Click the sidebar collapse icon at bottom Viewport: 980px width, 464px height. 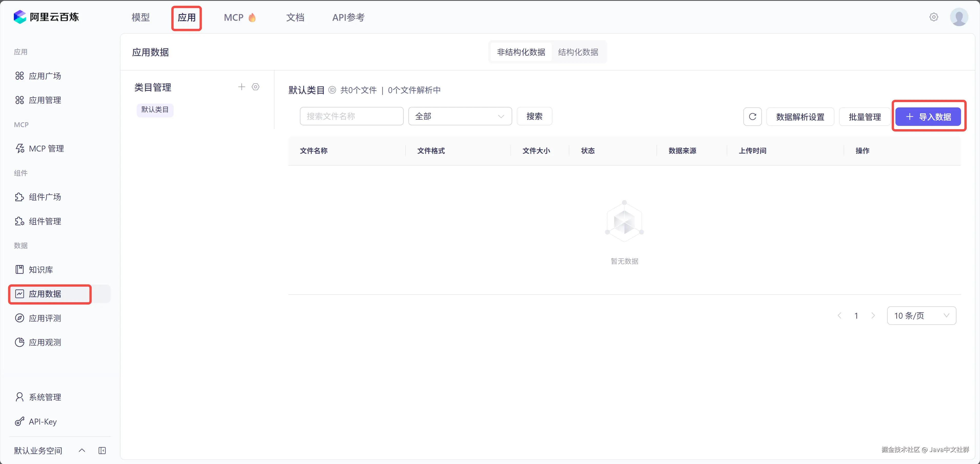point(102,451)
